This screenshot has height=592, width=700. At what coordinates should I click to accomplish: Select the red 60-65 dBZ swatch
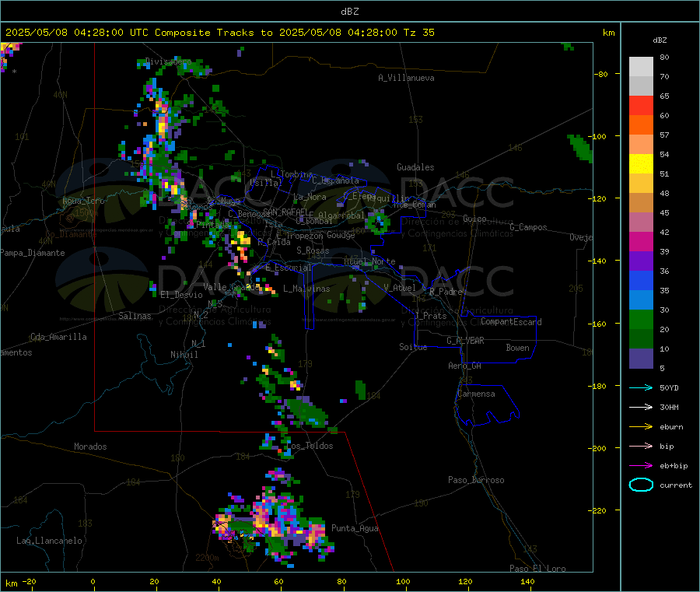pos(641,105)
